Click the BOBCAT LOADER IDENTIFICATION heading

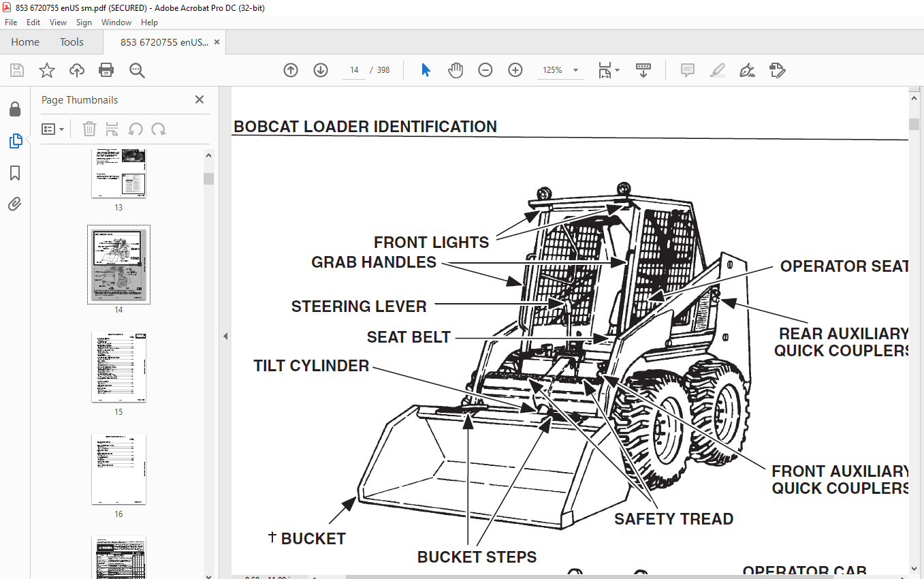coord(365,127)
